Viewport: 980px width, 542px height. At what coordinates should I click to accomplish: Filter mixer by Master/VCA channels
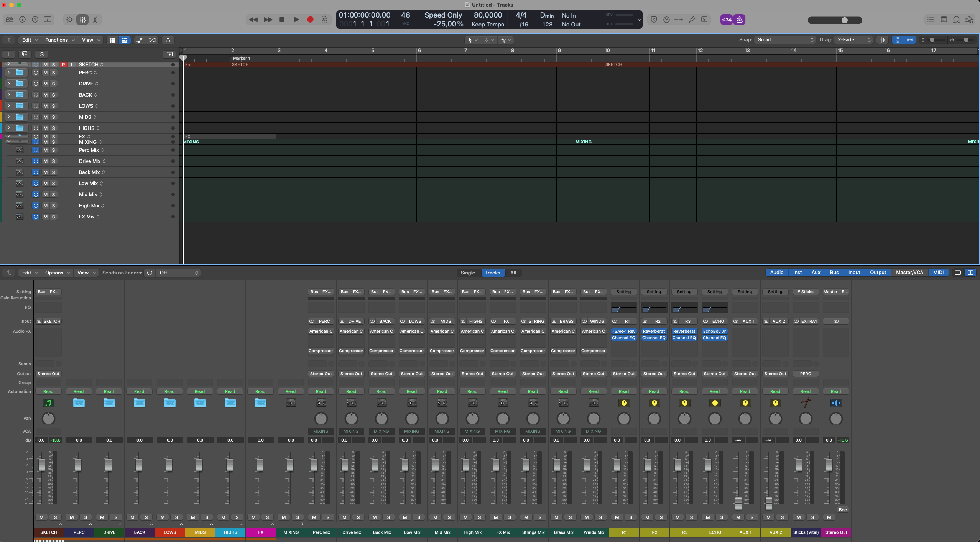tap(909, 272)
